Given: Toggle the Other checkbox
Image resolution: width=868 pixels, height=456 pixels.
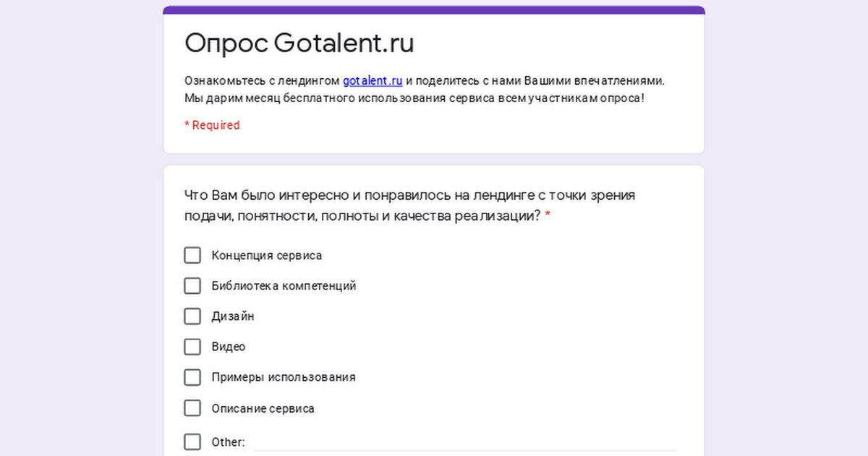Looking at the screenshot, I should tap(192, 442).
